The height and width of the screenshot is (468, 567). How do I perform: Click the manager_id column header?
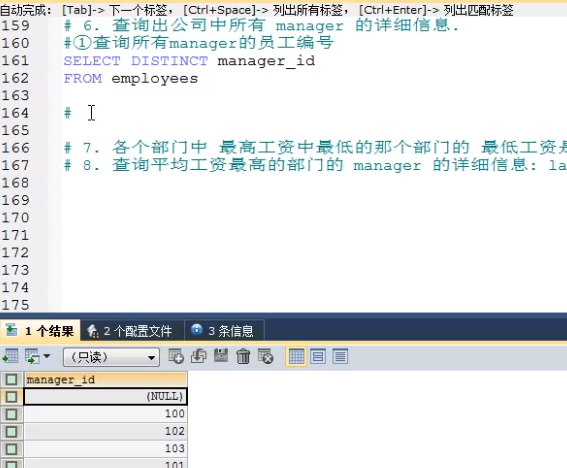pyautogui.click(x=106, y=380)
